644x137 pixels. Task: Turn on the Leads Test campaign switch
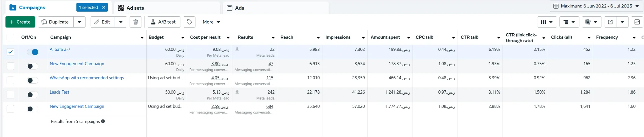32,95
